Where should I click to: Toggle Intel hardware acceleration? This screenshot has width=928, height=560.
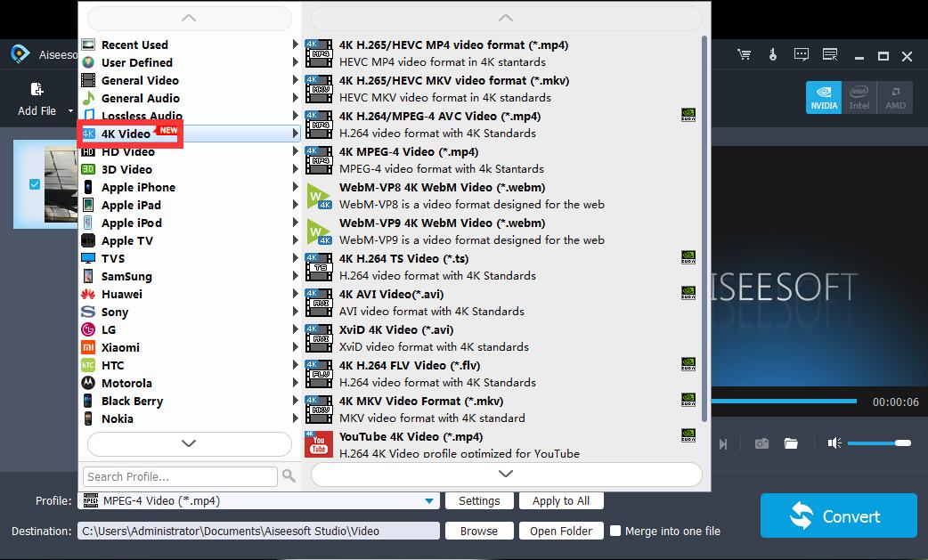point(859,97)
